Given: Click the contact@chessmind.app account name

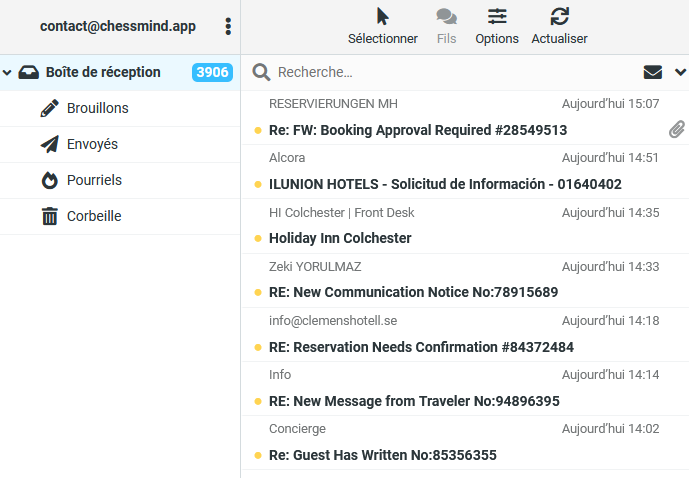Looking at the screenshot, I should point(118,26).
